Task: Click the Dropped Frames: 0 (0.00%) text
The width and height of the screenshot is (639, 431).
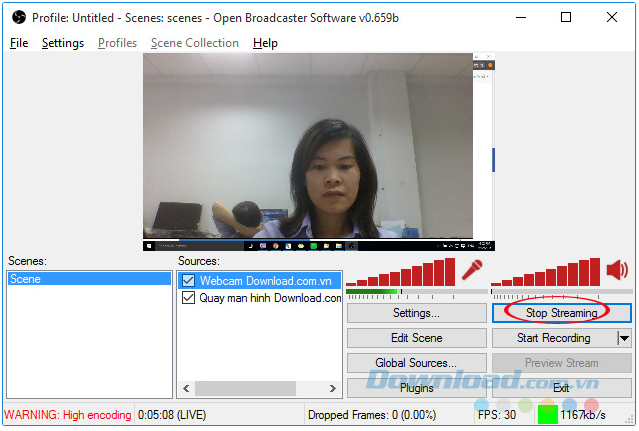Action: [372, 415]
